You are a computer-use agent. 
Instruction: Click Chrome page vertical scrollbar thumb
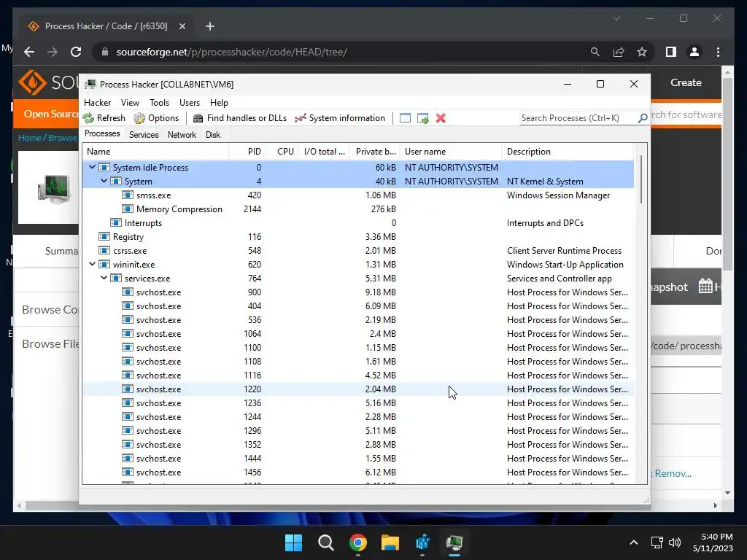(727, 174)
